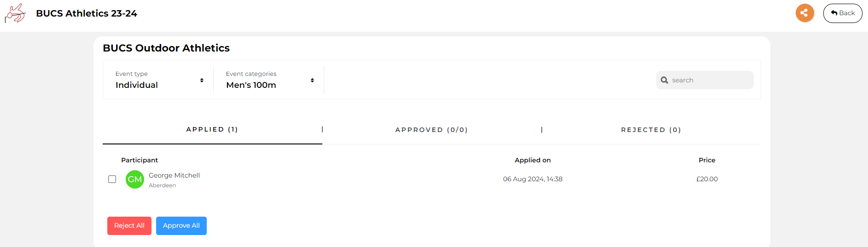Click the green GM avatar

click(135, 179)
